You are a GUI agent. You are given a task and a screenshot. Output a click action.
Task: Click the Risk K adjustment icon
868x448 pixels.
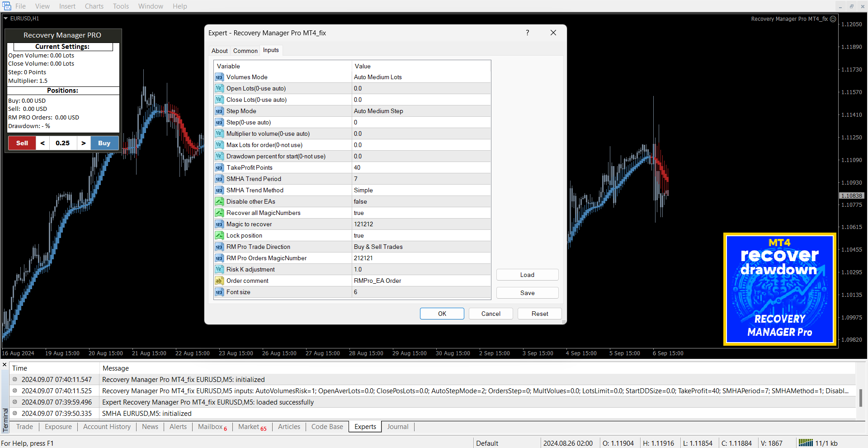pyautogui.click(x=219, y=270)
